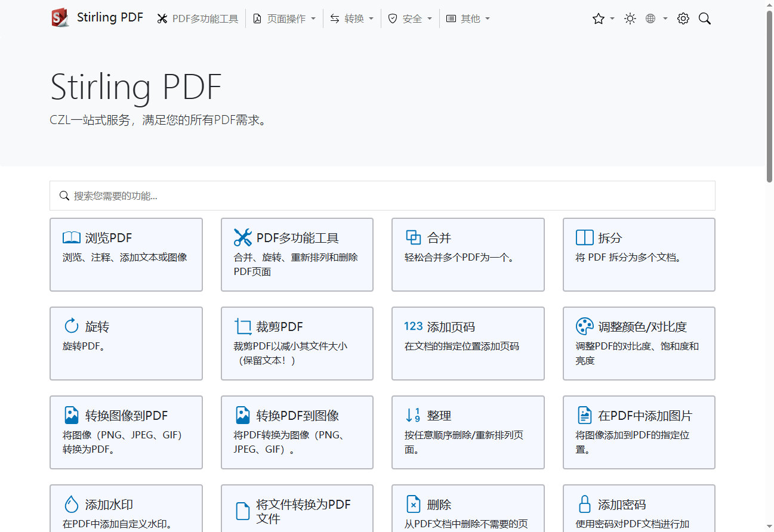Open the 浏览PDF card title

(x=109, y=238)
